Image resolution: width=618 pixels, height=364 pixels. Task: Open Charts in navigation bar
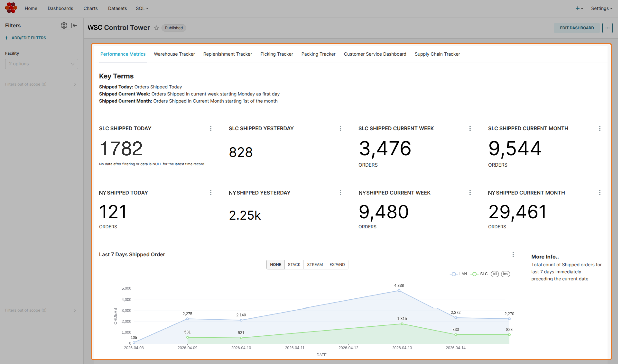(x=90, y=8)
